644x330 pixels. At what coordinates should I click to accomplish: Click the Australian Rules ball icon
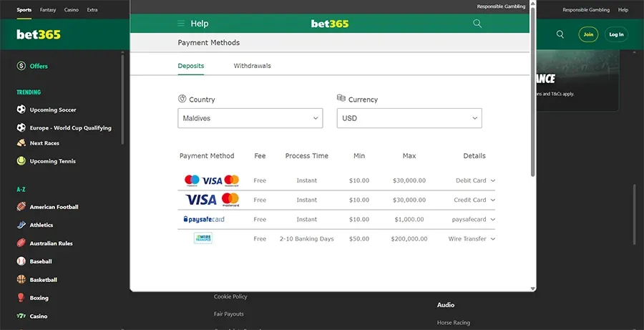[21, 243]
